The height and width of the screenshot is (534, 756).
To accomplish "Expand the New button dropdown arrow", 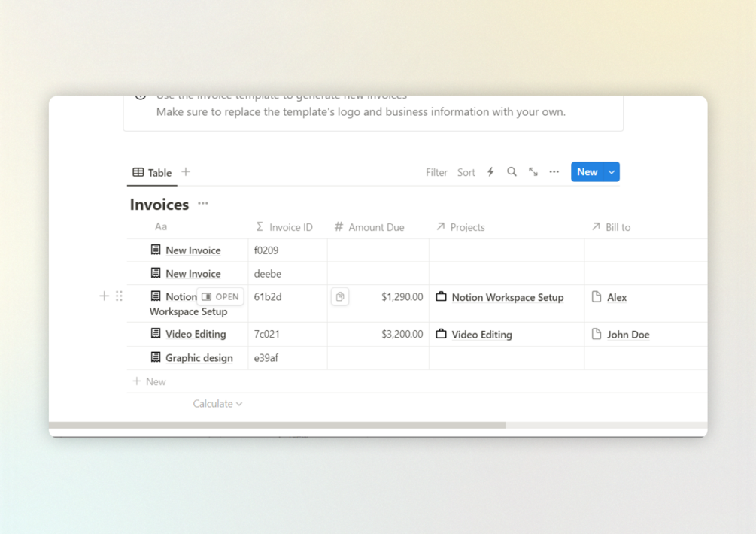I will click(612, 172).
